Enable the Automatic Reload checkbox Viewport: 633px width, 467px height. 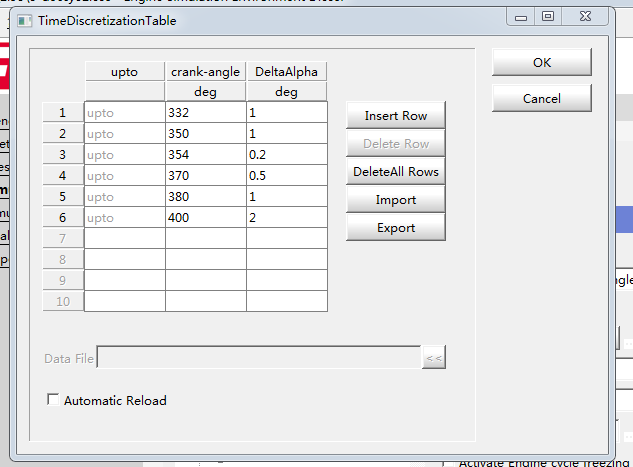54,401
